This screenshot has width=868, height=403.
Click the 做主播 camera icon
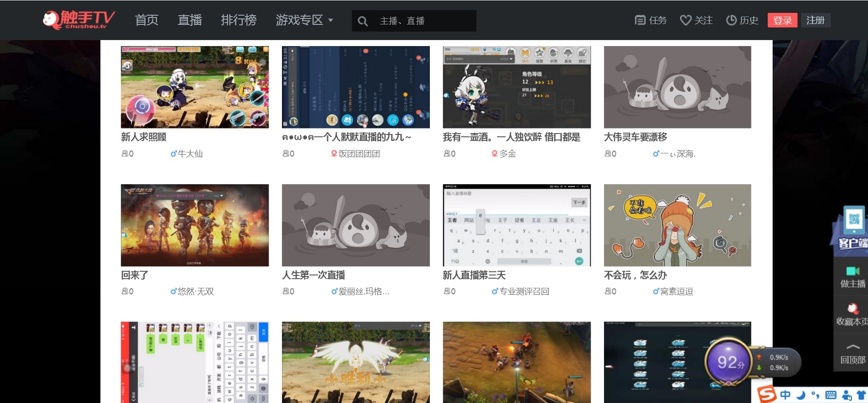point(853,271)
